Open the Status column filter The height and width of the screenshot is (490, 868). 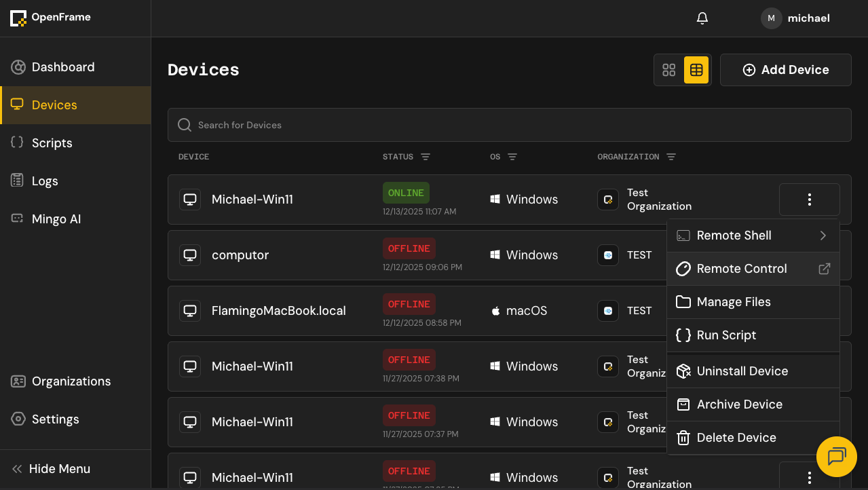tap(426, 157)
